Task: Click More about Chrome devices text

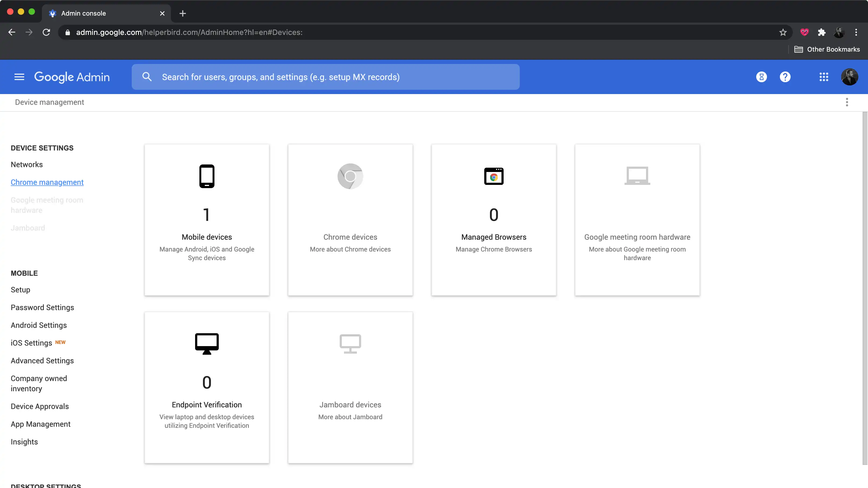Action: [350, 249]
